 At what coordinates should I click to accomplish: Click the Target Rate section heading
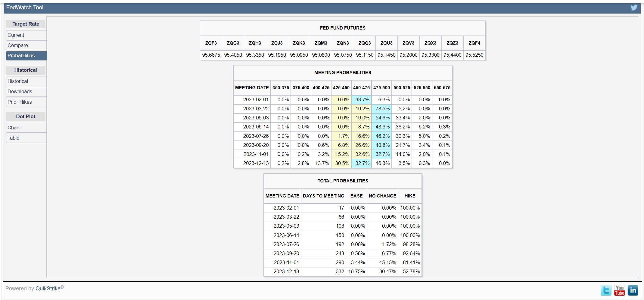[26, 24]
